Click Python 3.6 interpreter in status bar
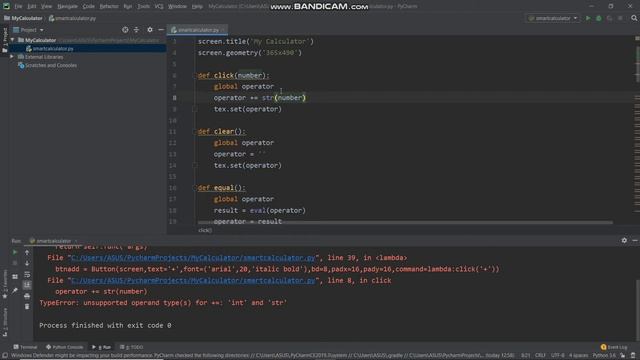 click(x=604, y=356)
